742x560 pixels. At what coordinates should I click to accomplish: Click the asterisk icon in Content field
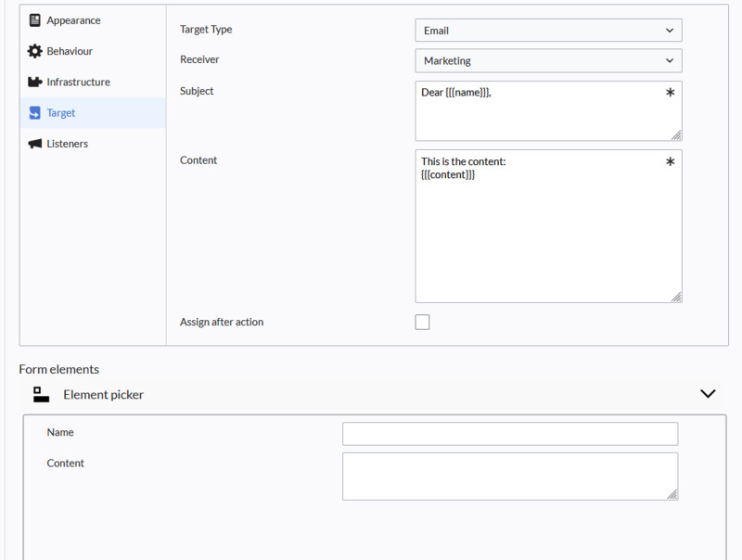pyautogui.click(x=670, y=161)
